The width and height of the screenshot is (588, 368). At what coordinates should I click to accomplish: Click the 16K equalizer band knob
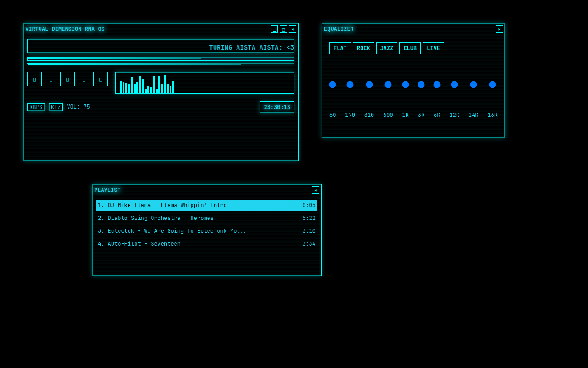492,85
